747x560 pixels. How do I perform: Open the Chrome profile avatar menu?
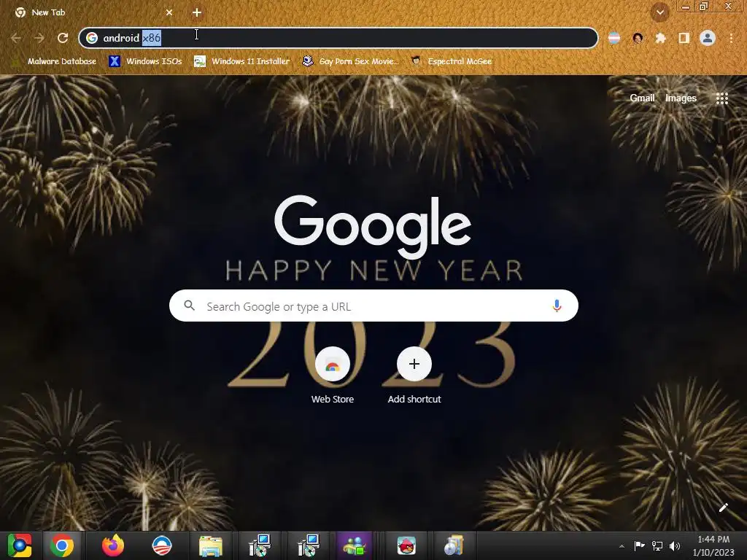(708, 38)
